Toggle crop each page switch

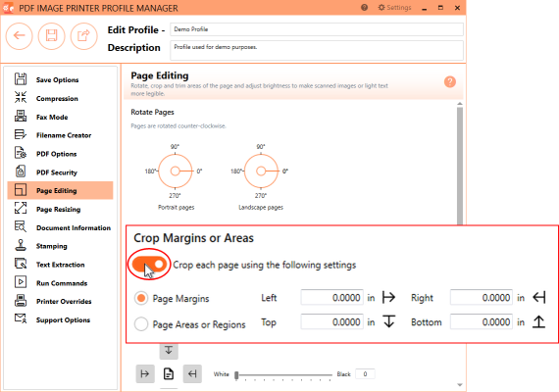tap(149, 264)
